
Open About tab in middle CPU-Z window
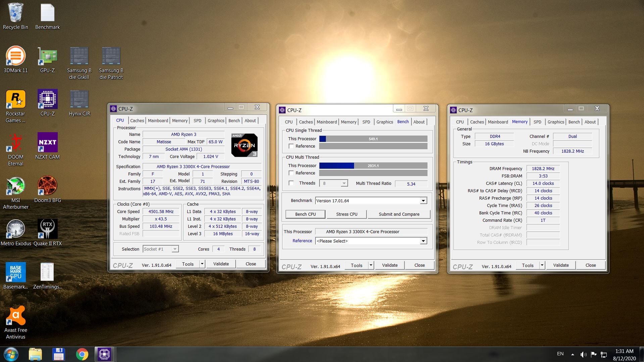click(x=419, y=122)
